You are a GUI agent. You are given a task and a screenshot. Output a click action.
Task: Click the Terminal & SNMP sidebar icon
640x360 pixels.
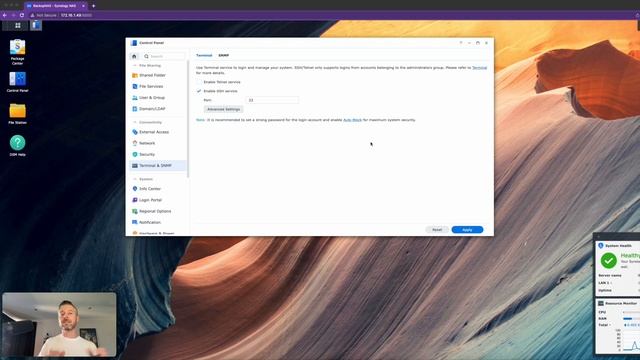point(135,166)
